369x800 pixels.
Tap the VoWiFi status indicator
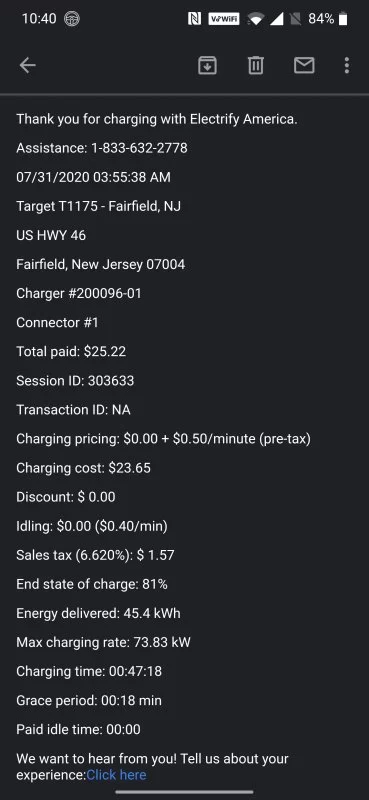pyautogui.click(x=224, y=19)
